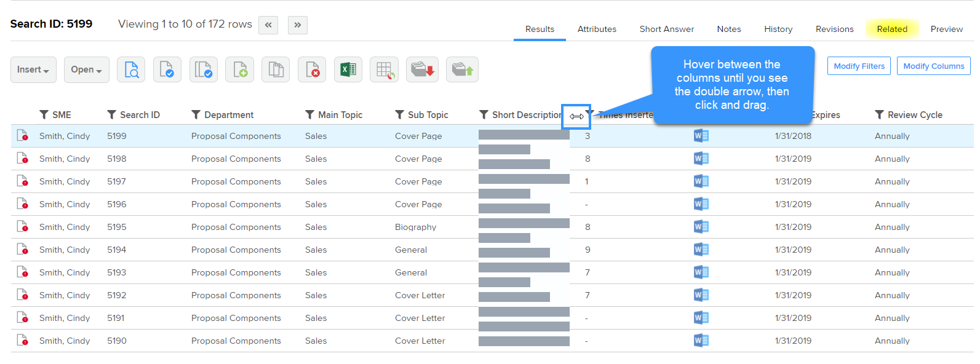Switch to the Results tab
Image resolution: width=980 pixels, height=364 pixels.
pos(540,29)
